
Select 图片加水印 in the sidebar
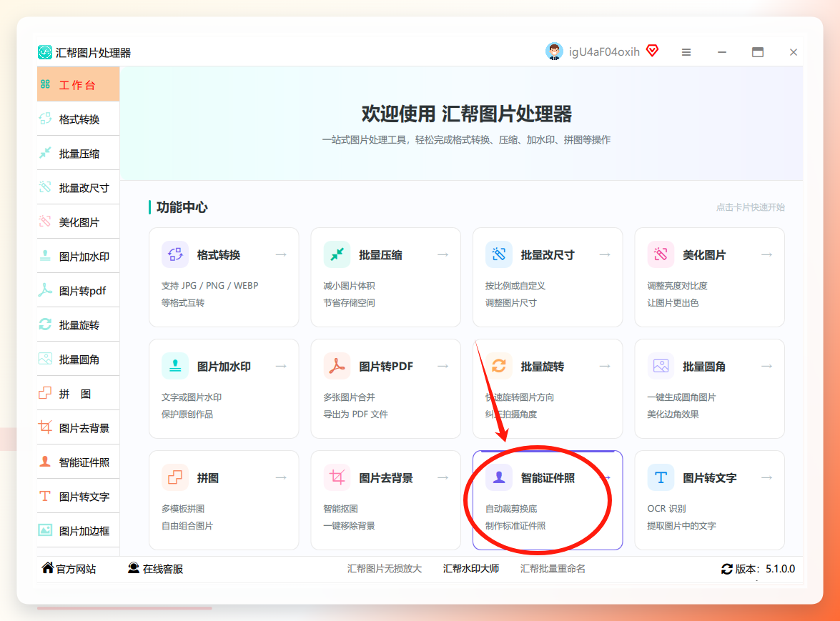(78, 257)
